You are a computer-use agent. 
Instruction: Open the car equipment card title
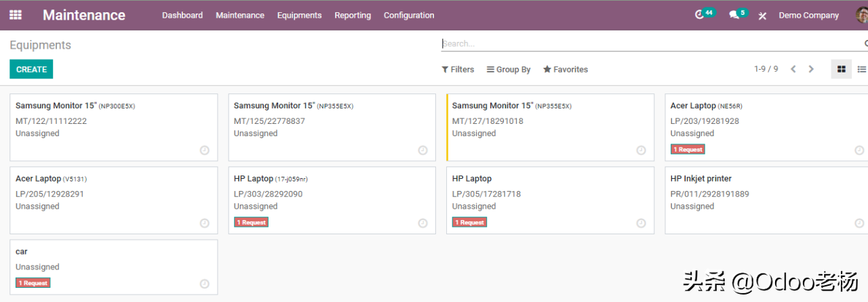(x=22, y=252)
